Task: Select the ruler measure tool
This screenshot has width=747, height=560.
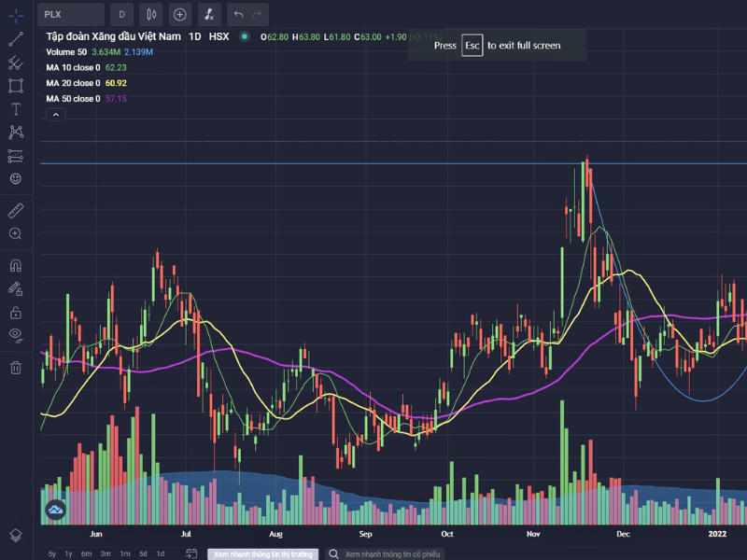Action: [16, 211]
